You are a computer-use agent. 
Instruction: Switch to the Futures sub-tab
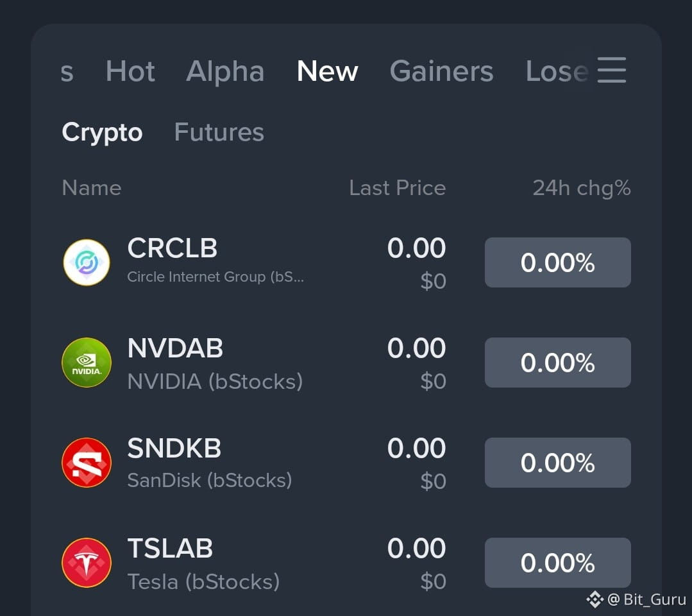[x=219, y=132]
